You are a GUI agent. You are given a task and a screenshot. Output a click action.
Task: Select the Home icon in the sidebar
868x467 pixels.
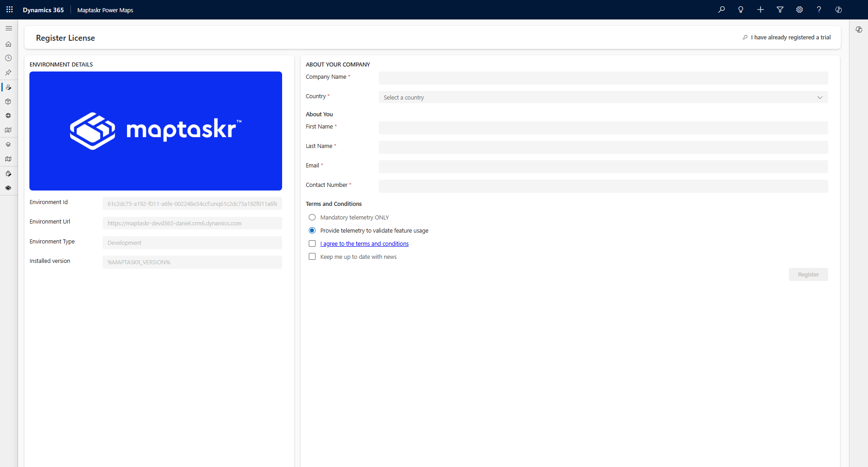coord(8,44)
